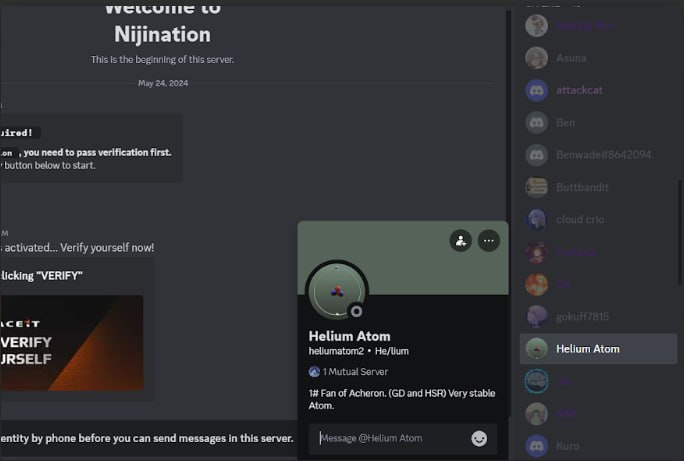Click the VERIFY YOURSELF banner image
This screenshot has height=461, width=684.
tap(72, 343)
